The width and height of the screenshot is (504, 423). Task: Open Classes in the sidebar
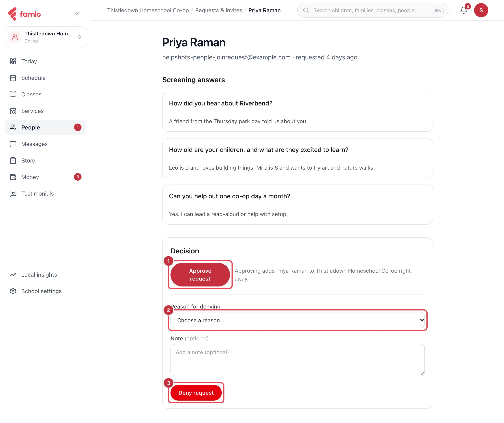click(x=45, y=94)
